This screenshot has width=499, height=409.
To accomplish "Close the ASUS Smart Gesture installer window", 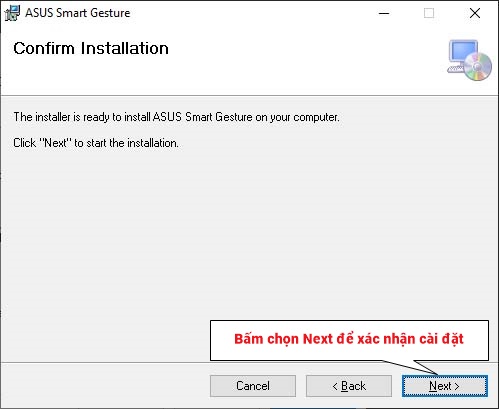I will click(x=475, y=13).
